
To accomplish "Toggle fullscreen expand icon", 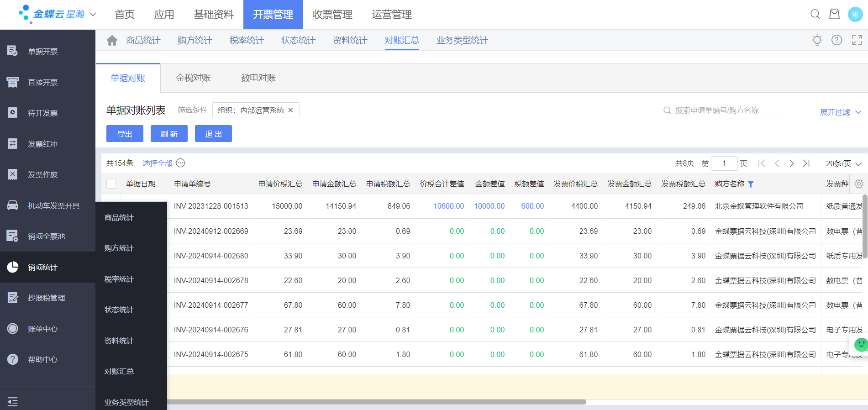I will click(x=857, y=40).
